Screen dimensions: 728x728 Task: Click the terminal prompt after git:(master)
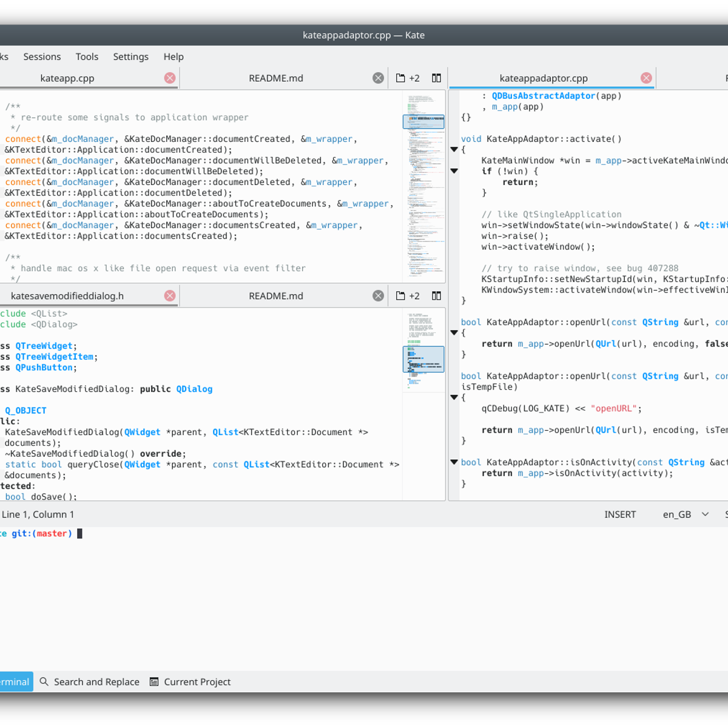point(78,533)
